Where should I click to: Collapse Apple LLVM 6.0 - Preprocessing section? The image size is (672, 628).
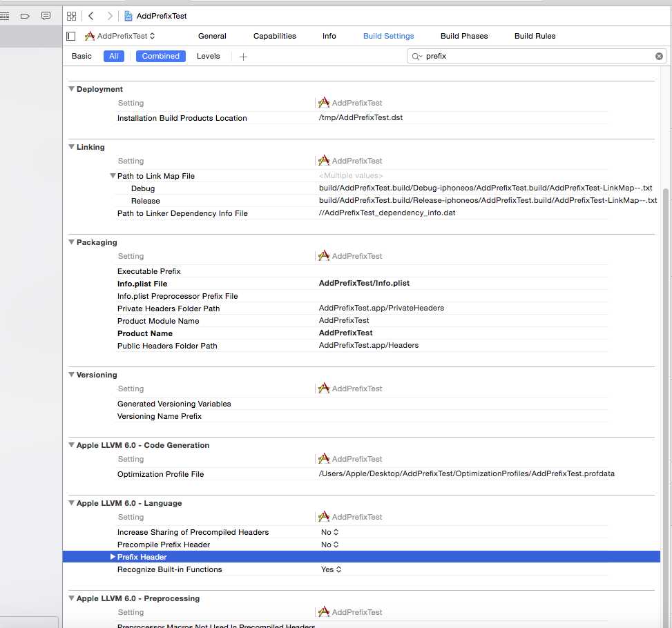coord(71,598)
